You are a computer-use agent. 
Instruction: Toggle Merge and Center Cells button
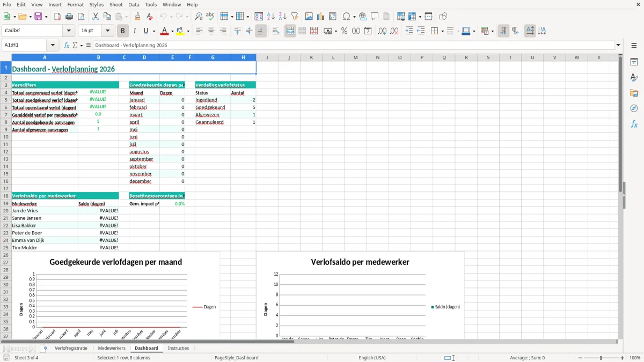tap(290, 31)
